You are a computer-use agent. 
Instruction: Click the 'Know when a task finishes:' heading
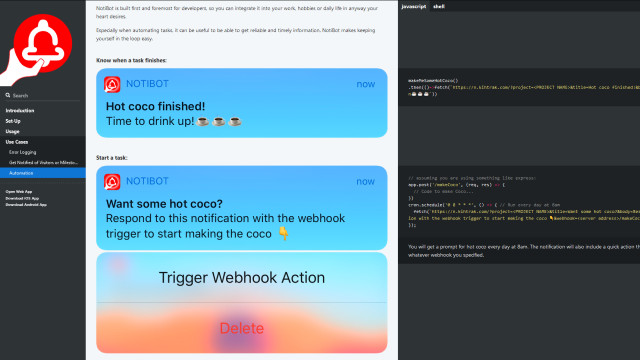point(131,60)
